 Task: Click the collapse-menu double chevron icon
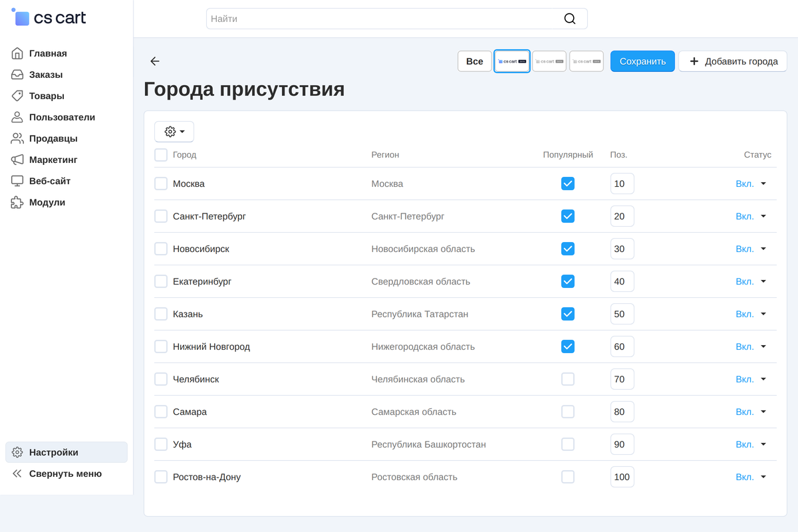17,473
